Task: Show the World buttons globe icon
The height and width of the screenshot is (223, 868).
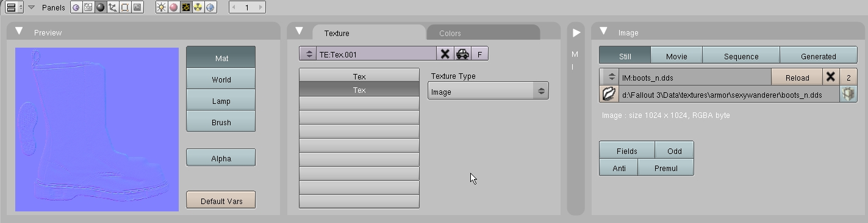Action: [x=210, y=7]
